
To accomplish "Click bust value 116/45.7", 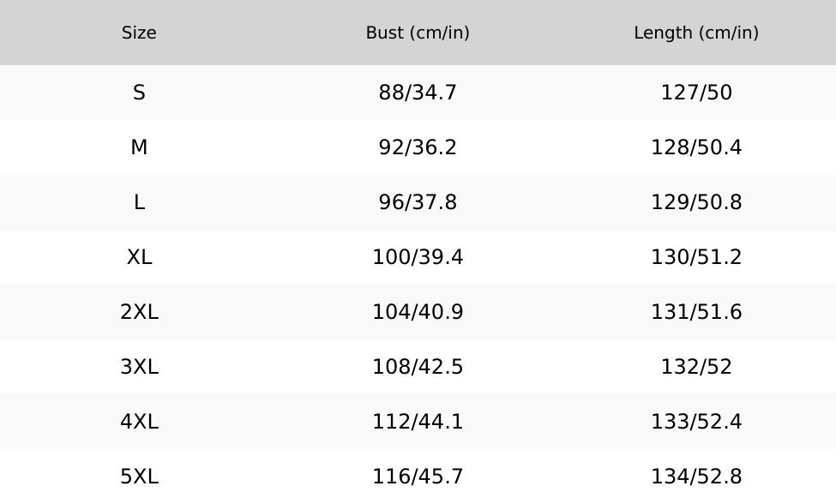I will (418, 477).
